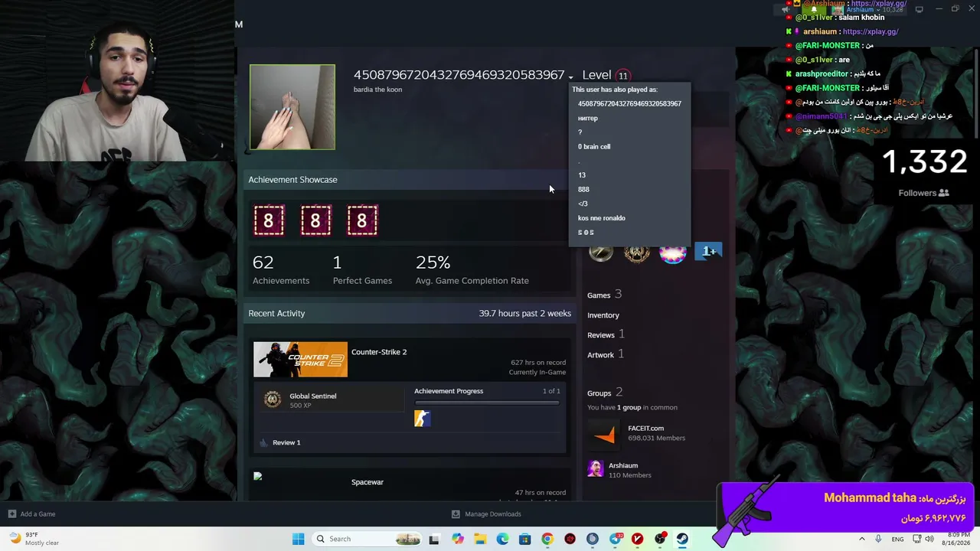Open the volume control in system tray
Screen dimensions: 980x551
929,539
